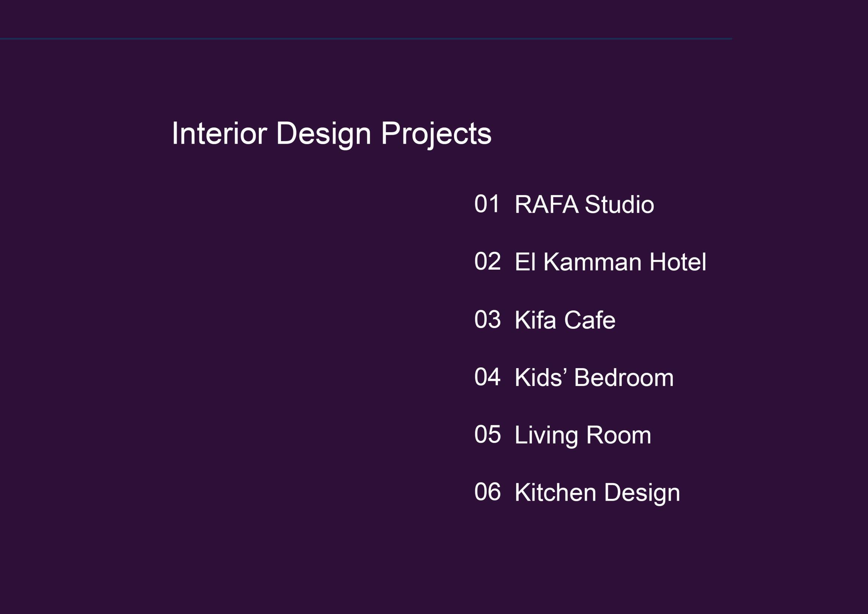The width and height of the screenshot is (868, 614).
Task: Open the Kids' Bedroom project entry
Action: tap(594, 377)
